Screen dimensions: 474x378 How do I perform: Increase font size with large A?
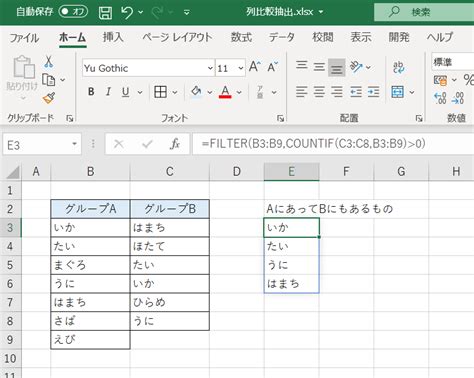coord(255,67)
